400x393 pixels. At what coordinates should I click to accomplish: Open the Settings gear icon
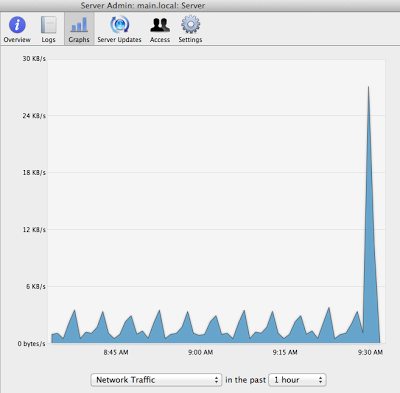190,25
